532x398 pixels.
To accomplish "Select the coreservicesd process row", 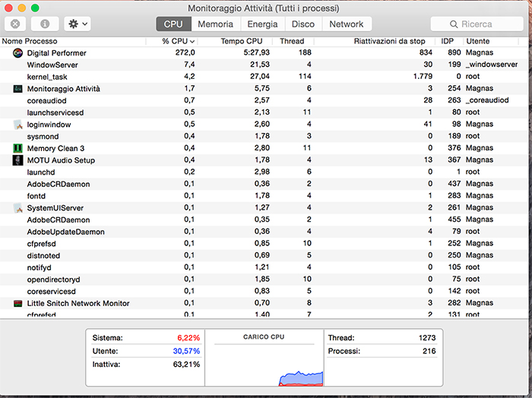I will [x=264, y=291].
